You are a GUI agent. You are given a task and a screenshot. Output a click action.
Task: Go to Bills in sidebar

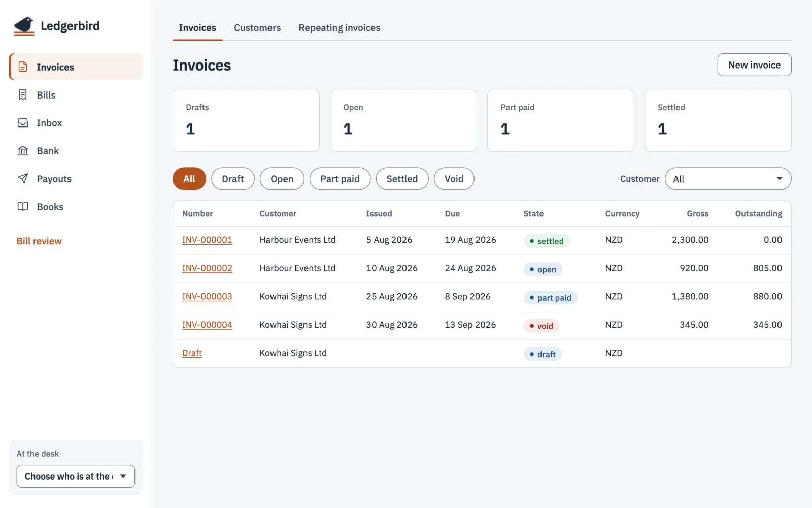(x=76, y=95)
